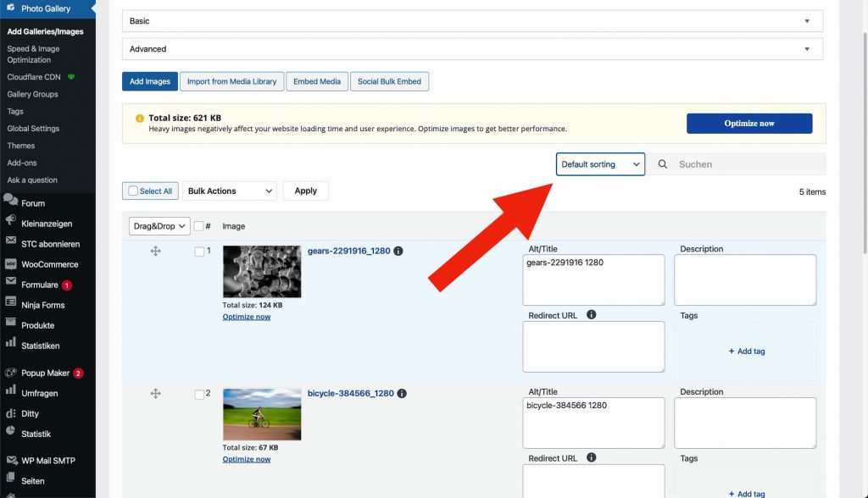Tick the checkbox for image 2
868x498 pixels.
pyautogui.click(x=199, y=394)
